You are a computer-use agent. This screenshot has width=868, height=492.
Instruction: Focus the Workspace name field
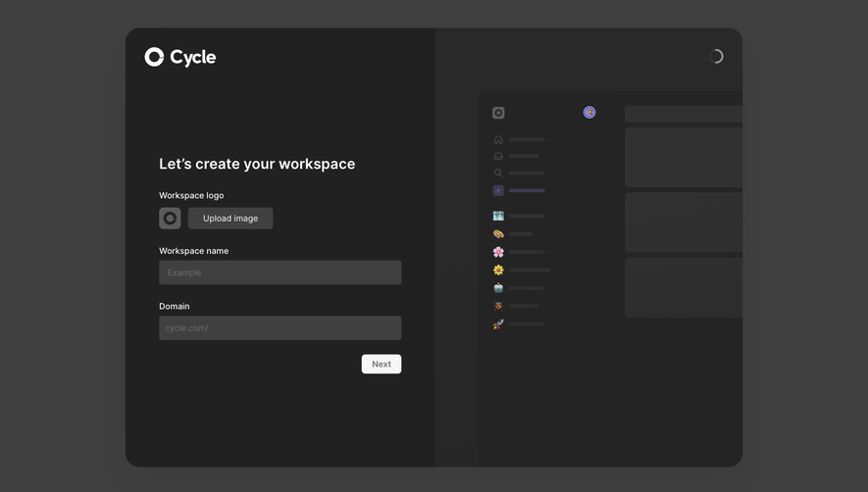click(281, 272)
